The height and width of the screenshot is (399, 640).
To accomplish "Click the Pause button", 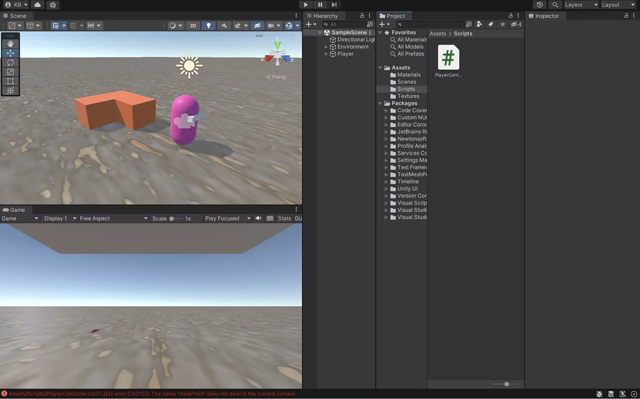I will coord(320,4).
